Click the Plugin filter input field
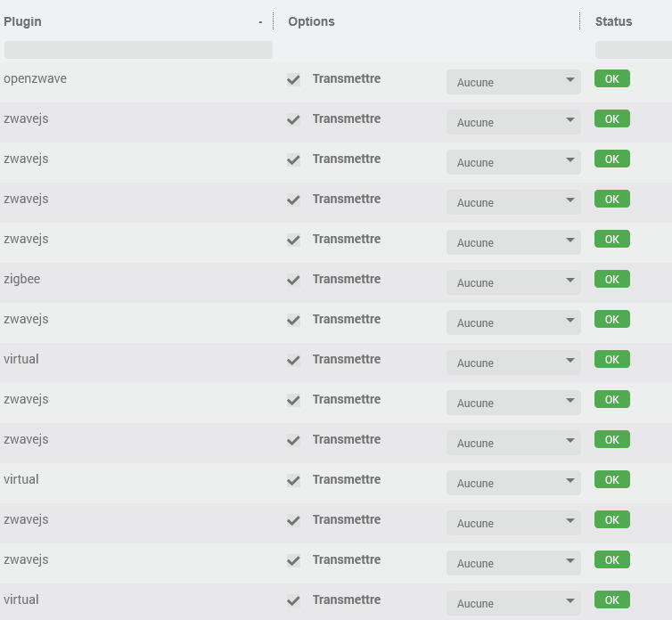The width and height of the screenshot is (672, 620). [x=138, y=50]
